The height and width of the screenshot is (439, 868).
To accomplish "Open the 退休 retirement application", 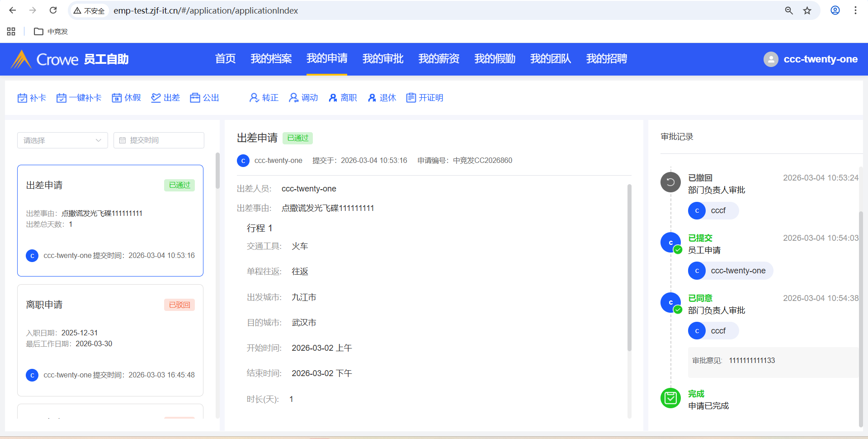I will coord(372,98).
